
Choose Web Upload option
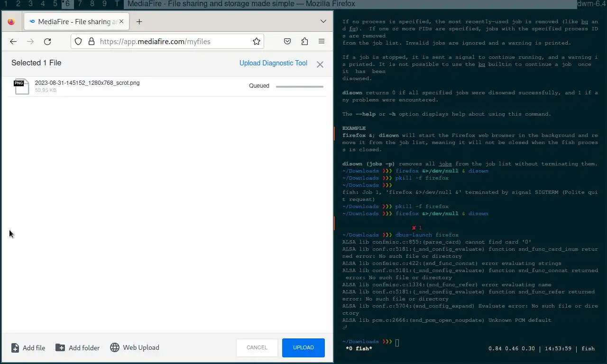click(x=135, y=347)
